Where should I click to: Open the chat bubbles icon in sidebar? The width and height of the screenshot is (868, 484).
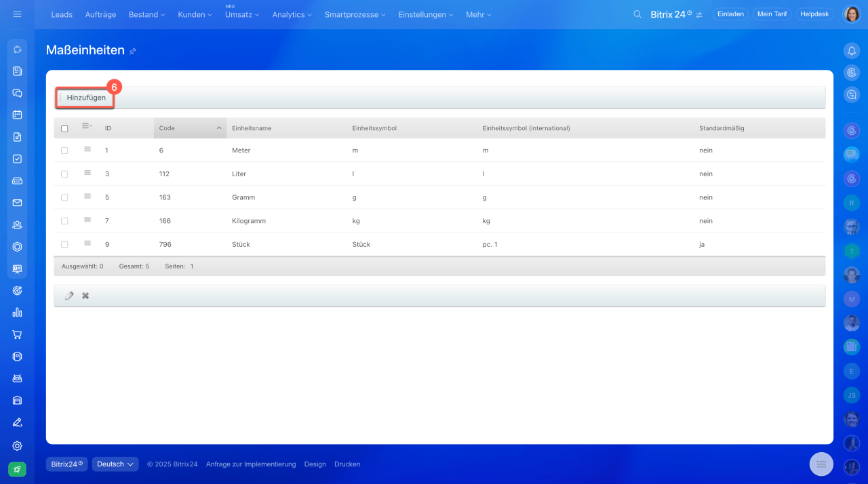click(x=18, y=93)
